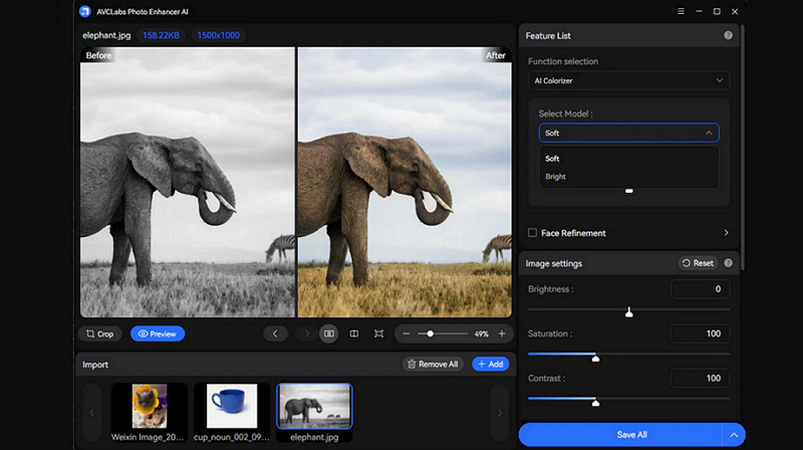Enable the Face Refinement checkbox
803x450 pixels.
(533, 233)
